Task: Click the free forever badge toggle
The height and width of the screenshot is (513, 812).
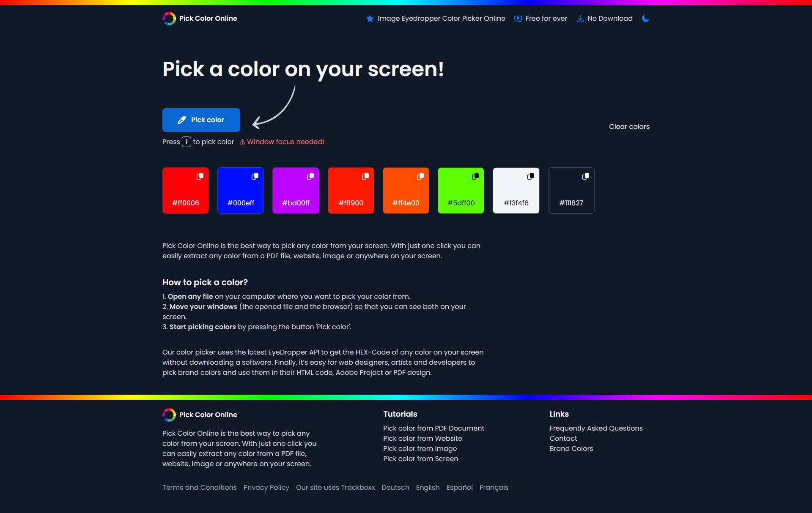Action: point(540,18)
